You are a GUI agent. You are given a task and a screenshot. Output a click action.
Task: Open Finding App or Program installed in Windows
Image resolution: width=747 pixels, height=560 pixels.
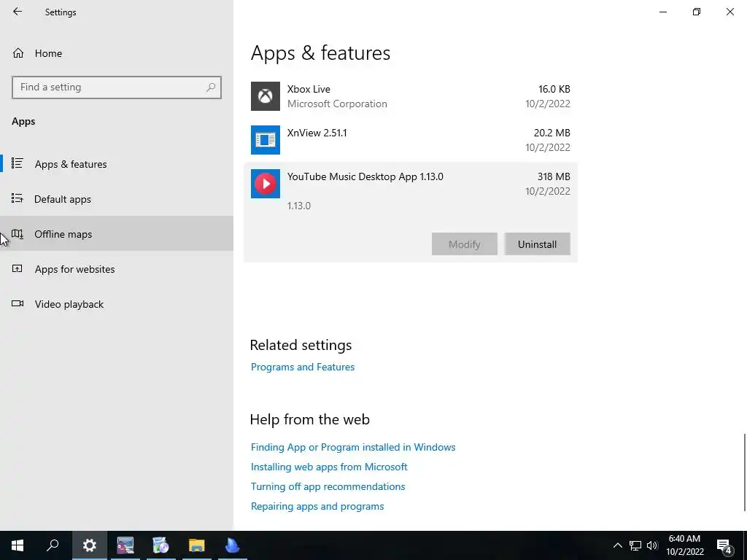(x=353, y=447)
